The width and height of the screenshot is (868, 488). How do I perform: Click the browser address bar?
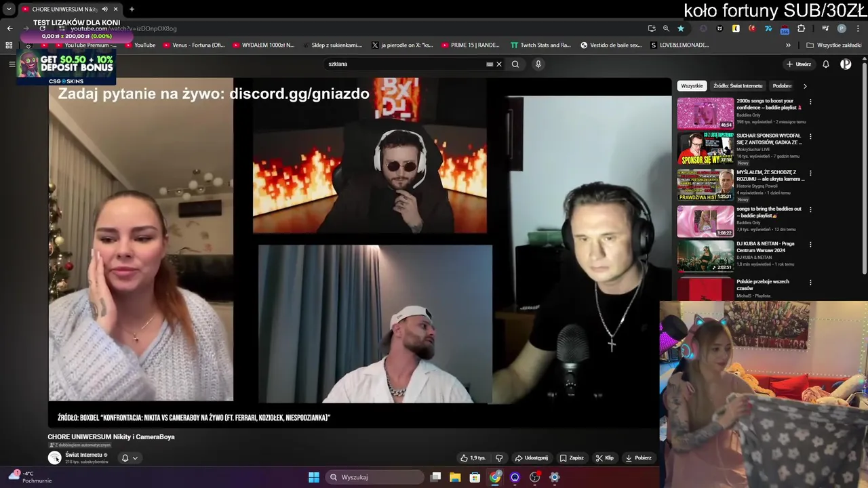click(339, 28)
